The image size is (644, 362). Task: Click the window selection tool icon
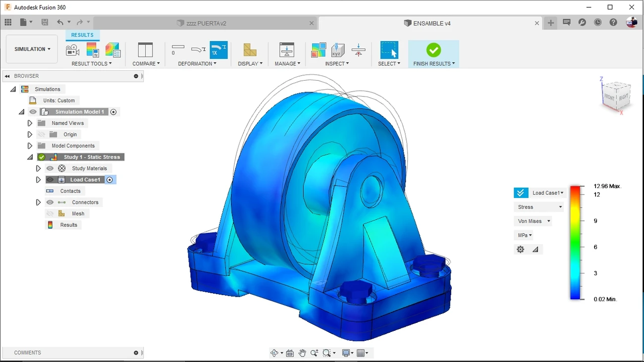pos(389,50)
